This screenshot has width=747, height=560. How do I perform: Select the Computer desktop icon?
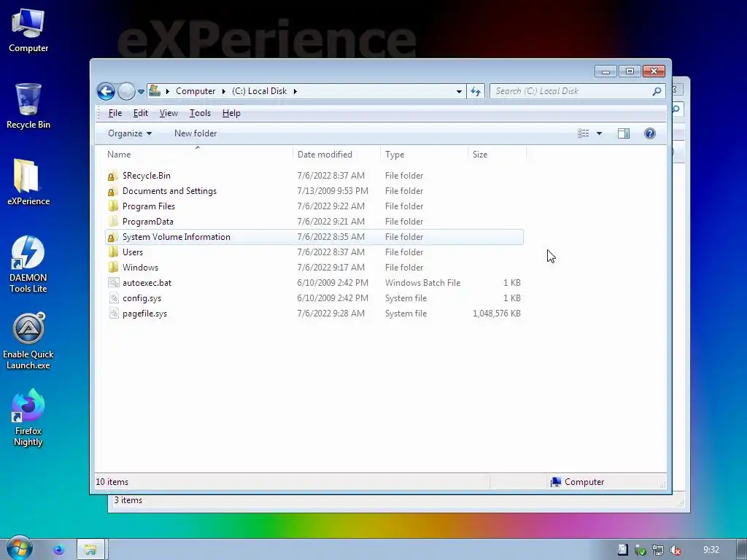pos(28,31)
